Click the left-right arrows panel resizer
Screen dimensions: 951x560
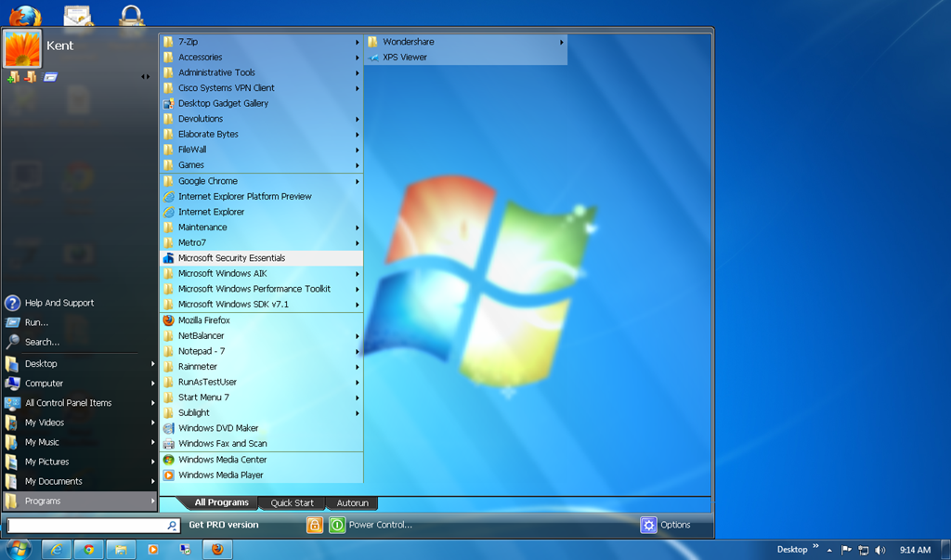(146, 76)
